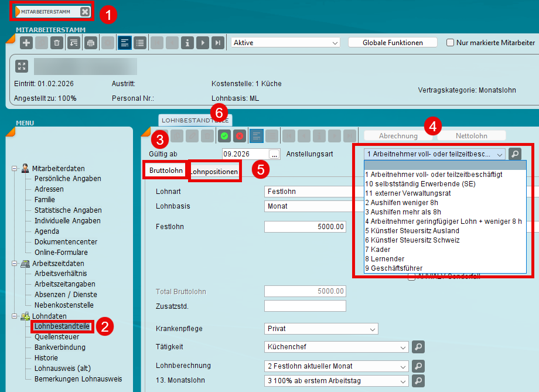Delete the employee using the trash icon
The height and width of the screenshot is (392, 539).
57,43
